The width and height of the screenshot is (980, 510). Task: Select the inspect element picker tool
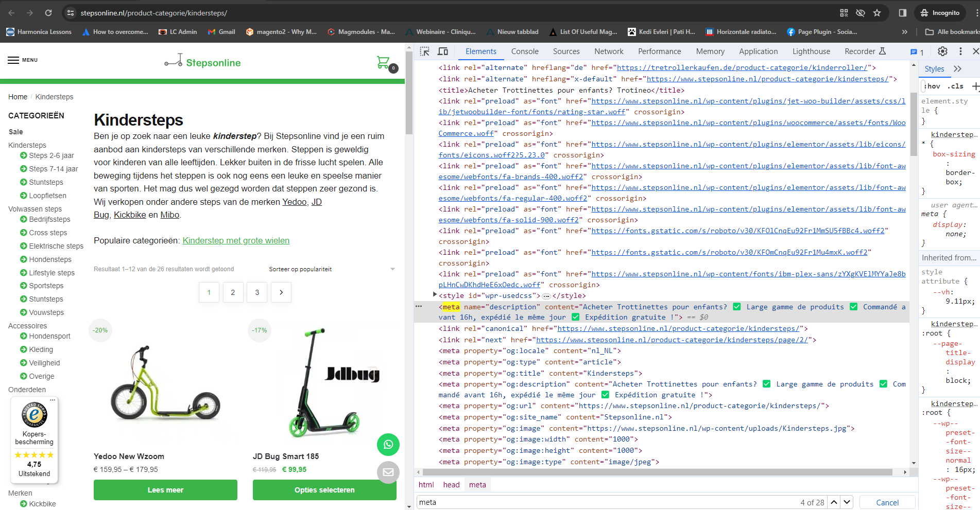point(424,51)
